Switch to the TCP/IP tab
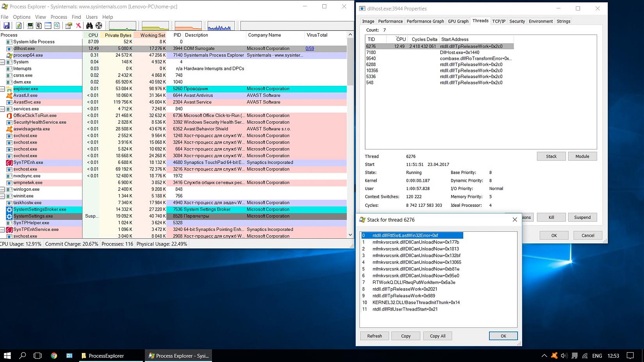This screenshot has width=644, height=362. pyautogui.click(x=498, y=21)
